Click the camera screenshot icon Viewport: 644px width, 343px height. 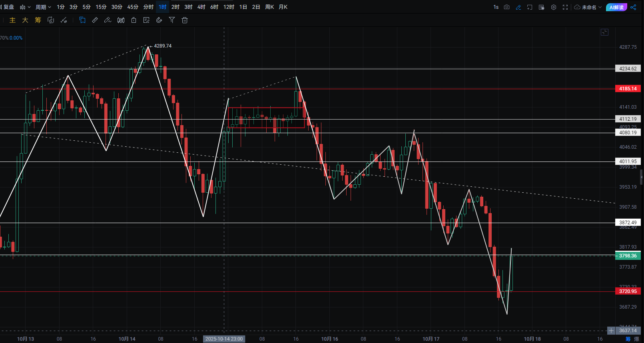pyautogui.click(x=506, y=7)
